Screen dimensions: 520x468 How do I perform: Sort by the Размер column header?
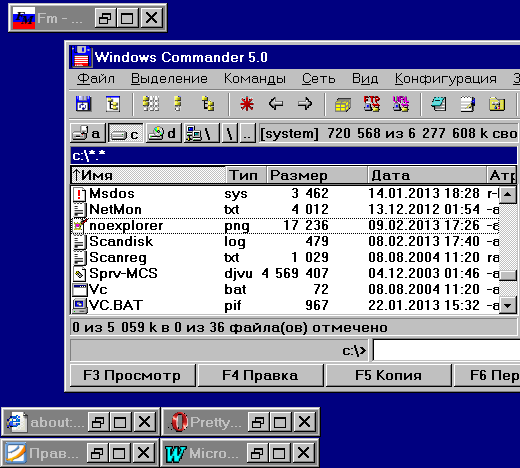317,175
